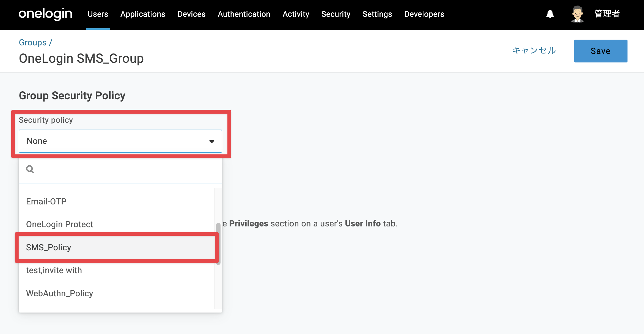Open the Users menu
The height and width of the screenshot is (334, 644).
98,14
